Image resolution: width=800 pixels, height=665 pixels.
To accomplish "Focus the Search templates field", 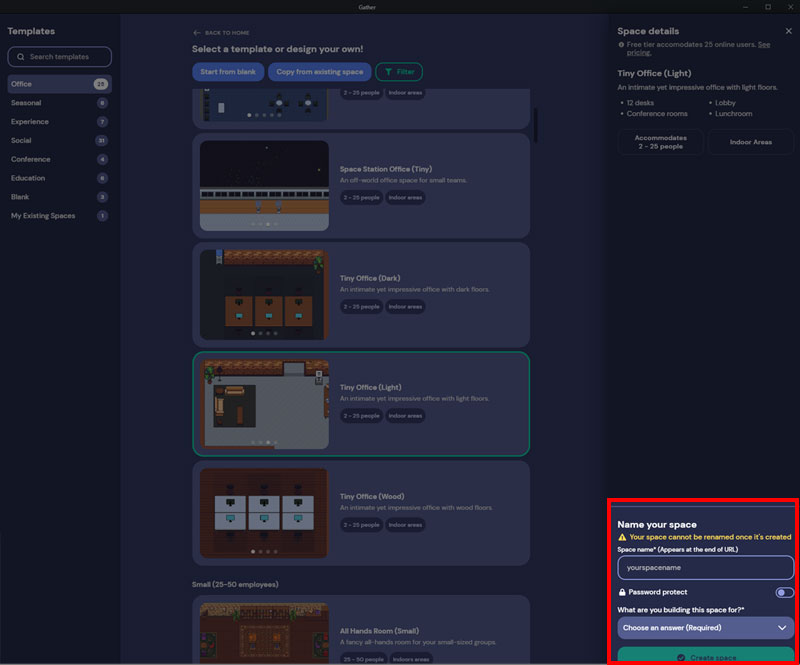I will [x=59, y=57].
